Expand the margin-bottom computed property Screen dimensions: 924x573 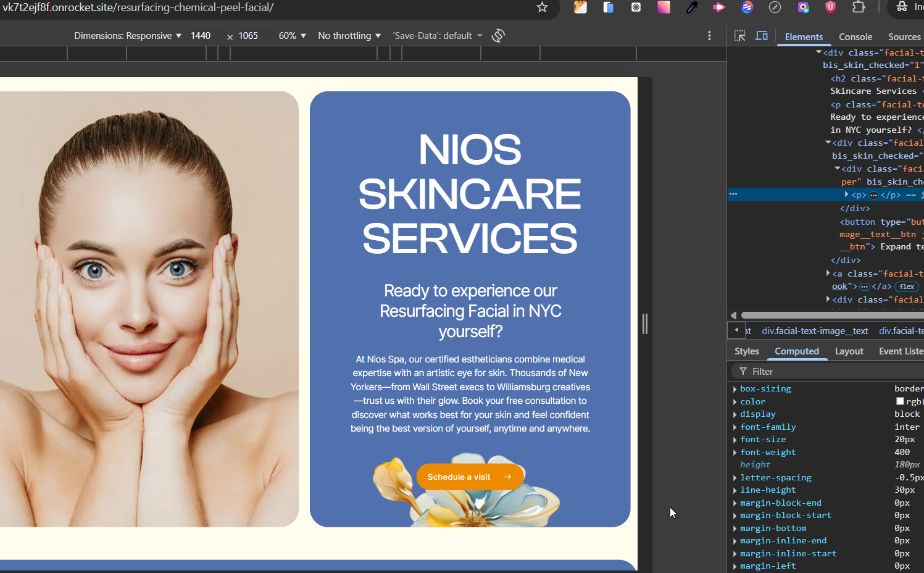coord(735,529)
